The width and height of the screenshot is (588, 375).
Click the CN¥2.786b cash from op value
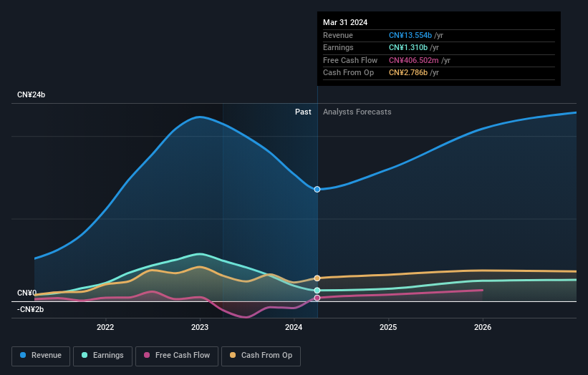408,73
